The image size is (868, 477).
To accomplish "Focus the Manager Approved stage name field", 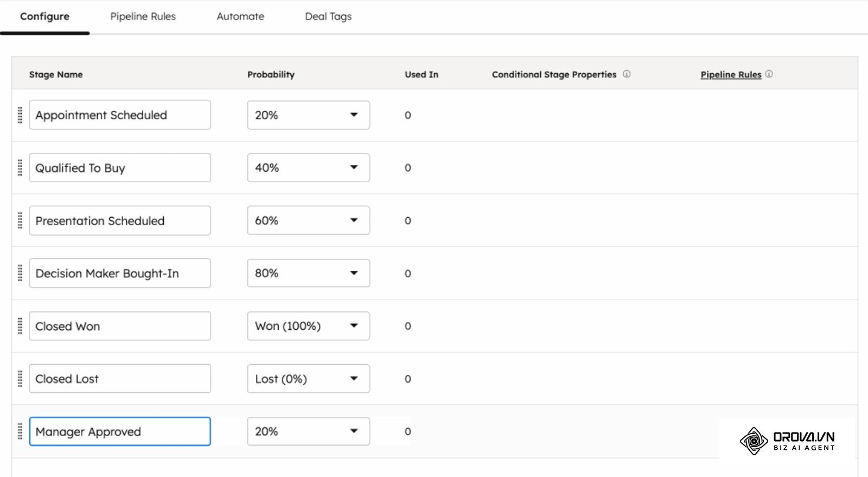I will (x=120, y=431).
